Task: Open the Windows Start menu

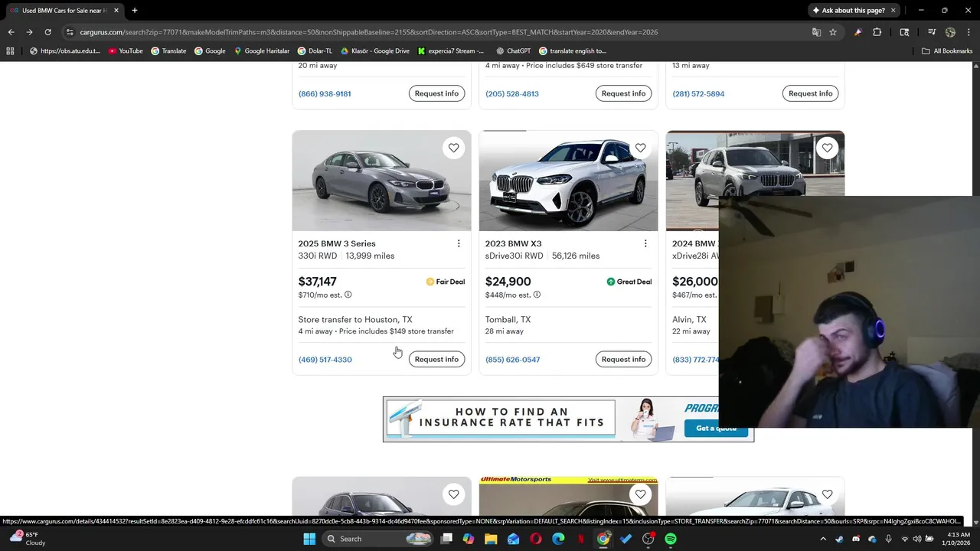Action: pos(309,539)
